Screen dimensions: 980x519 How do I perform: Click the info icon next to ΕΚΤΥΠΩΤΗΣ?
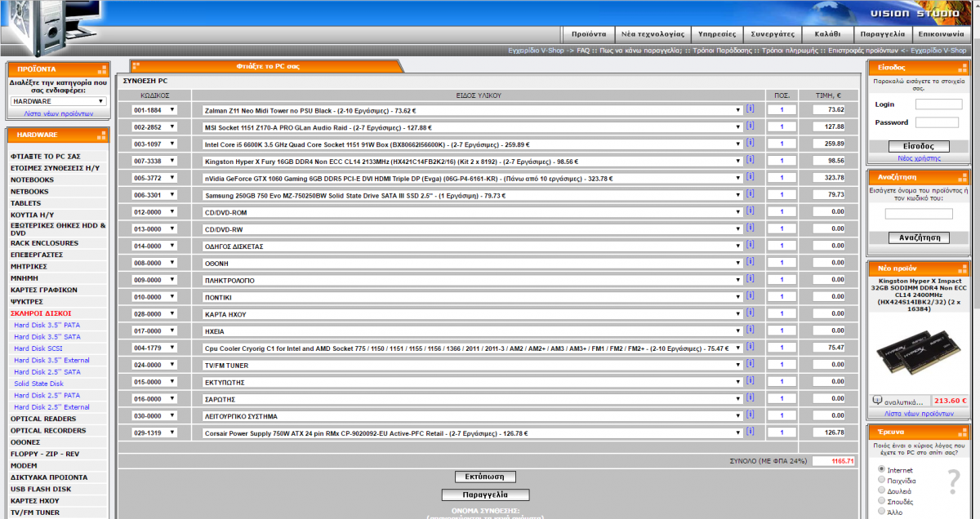[751, 382]
